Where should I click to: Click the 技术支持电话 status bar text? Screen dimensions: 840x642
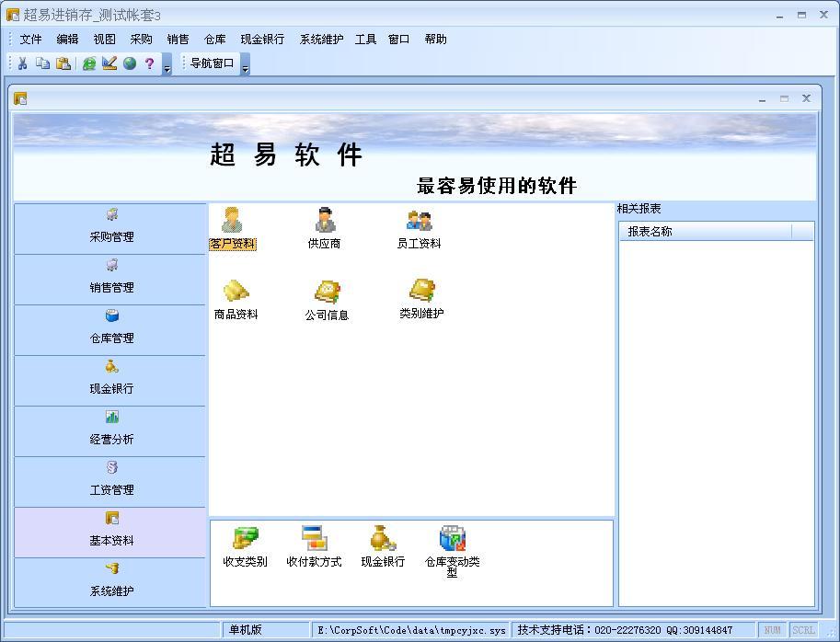click(625, 630)
